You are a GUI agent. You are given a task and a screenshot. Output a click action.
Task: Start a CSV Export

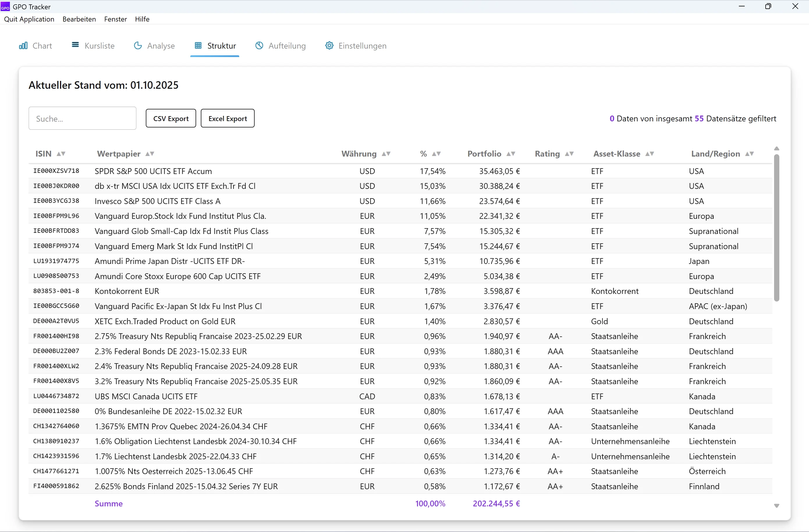pos(171,118)
